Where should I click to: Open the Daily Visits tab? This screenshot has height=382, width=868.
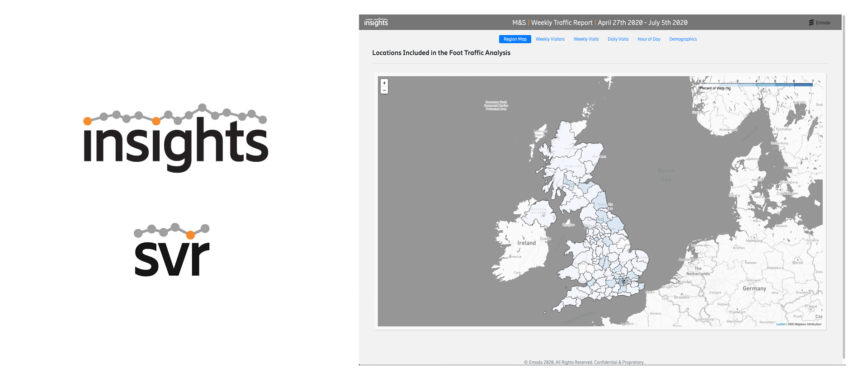[x=618, y=39]
